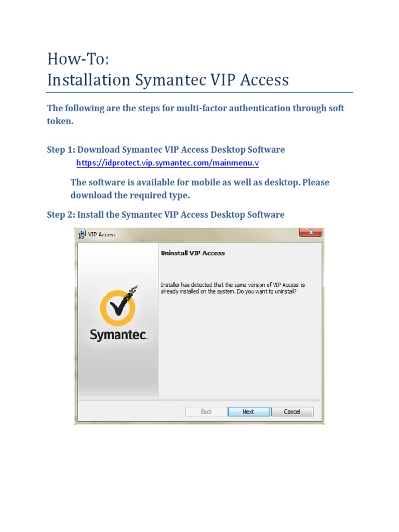Click the installer detected same version message
The width and height of the screenshot is (399, 532).
[x=233, y=288]
